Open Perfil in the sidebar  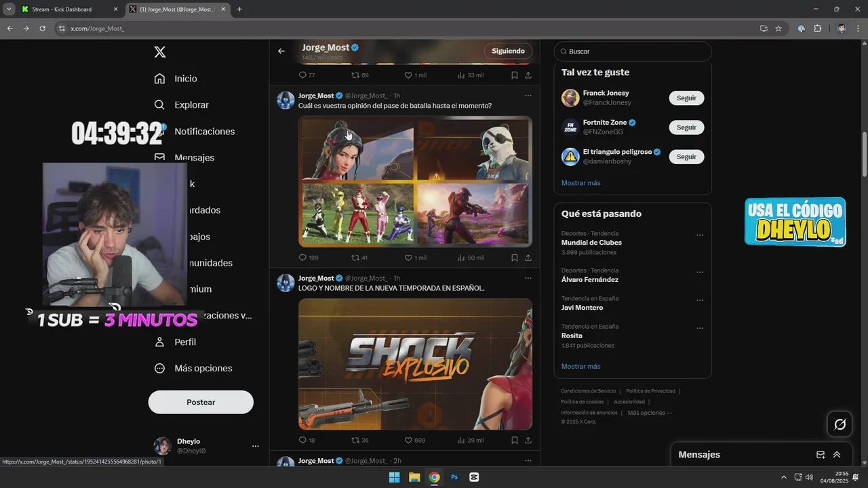point(175,342)
